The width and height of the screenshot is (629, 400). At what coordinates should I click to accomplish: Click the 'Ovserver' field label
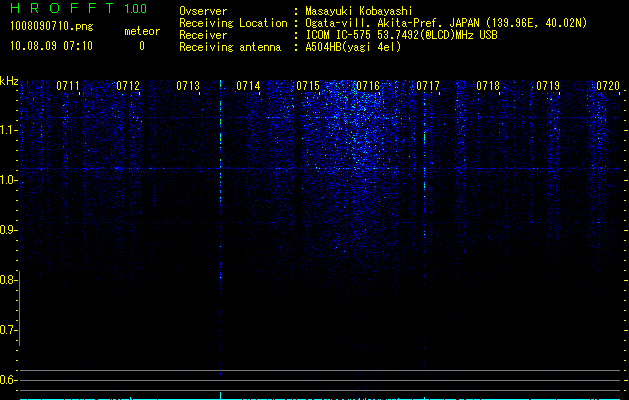(203, 11)
